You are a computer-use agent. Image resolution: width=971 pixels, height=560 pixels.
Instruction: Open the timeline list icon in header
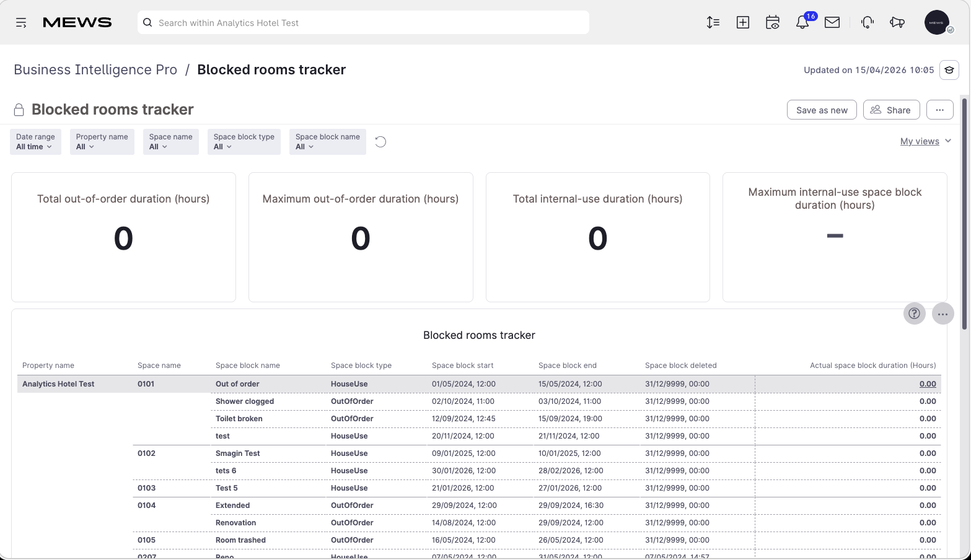(x=713, y=23)
